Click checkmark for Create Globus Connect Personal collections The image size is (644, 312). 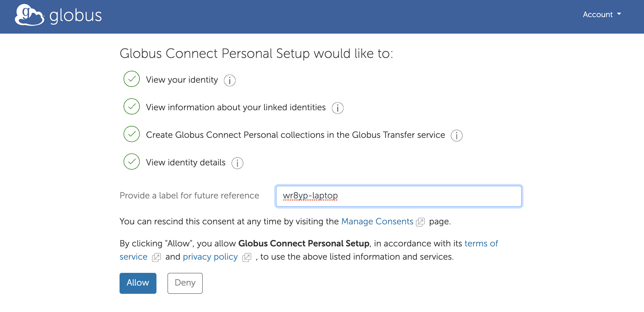coord(132,134)
